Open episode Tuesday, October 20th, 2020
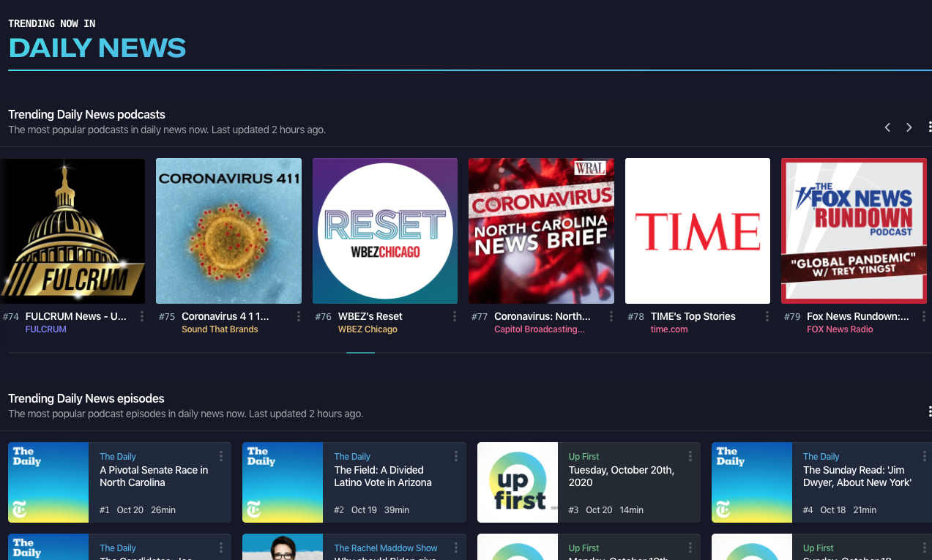Viewport: 932px width, 560px height. 622,477
